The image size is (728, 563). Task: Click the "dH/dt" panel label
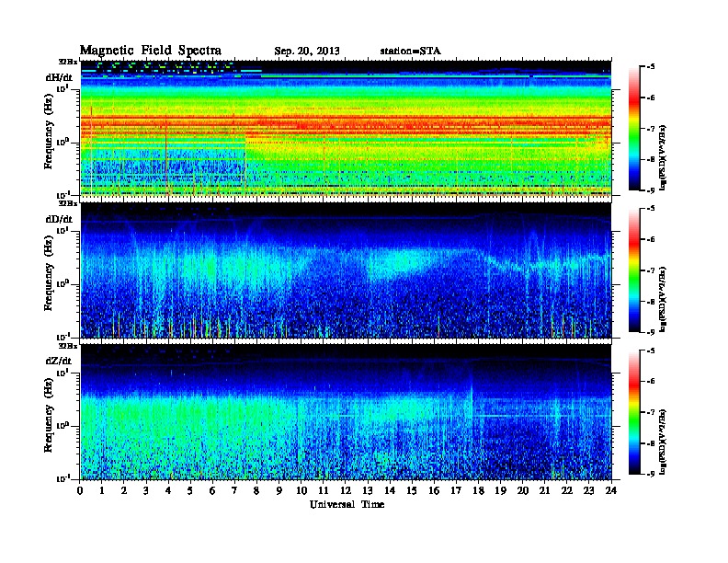(x=59, y=78)
